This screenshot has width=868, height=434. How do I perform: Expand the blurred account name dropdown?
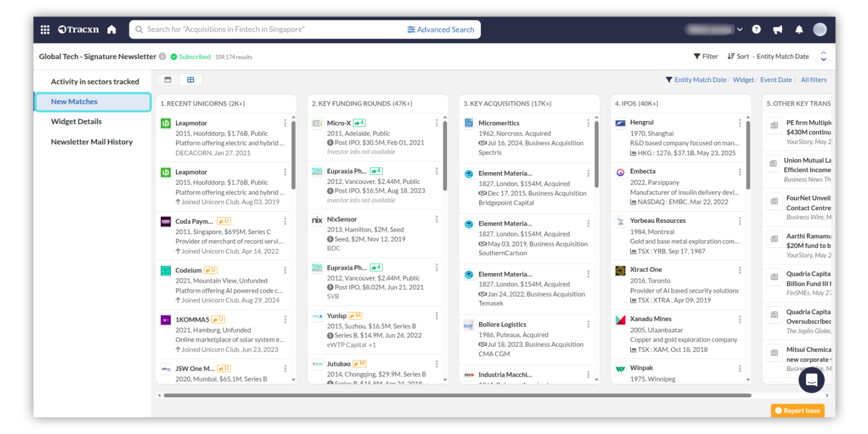tap(740, 29)
